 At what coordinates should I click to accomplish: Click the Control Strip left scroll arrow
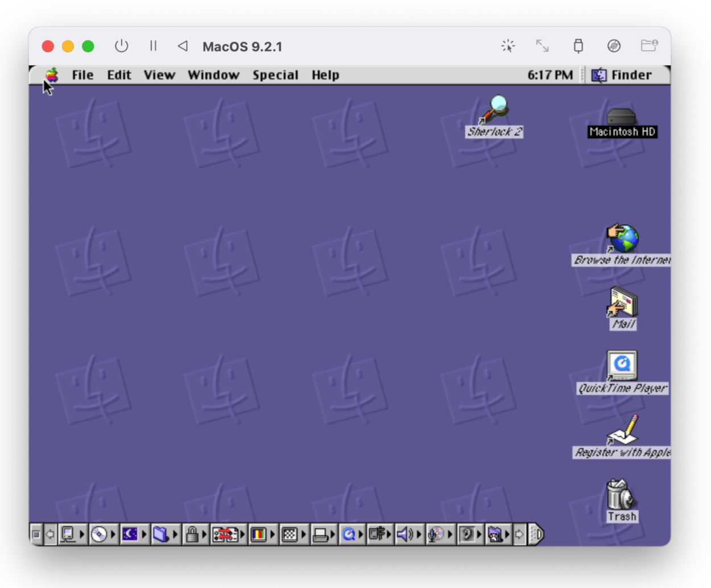[50, 534]
